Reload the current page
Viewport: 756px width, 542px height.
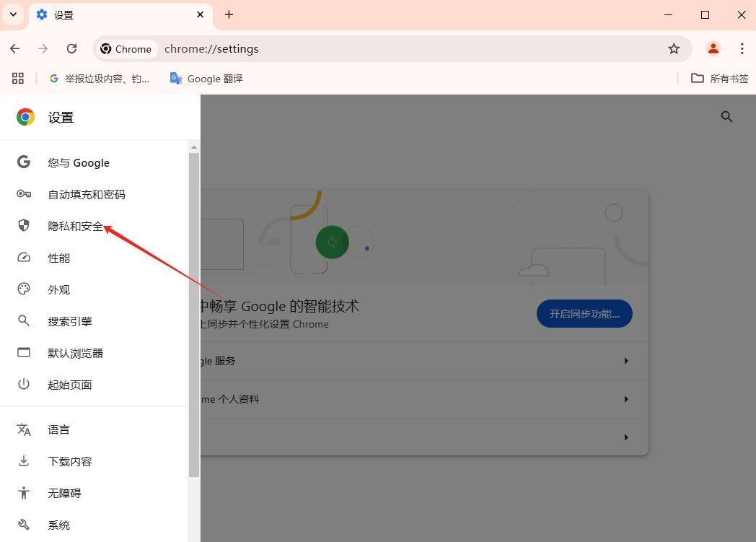(71, 48)
